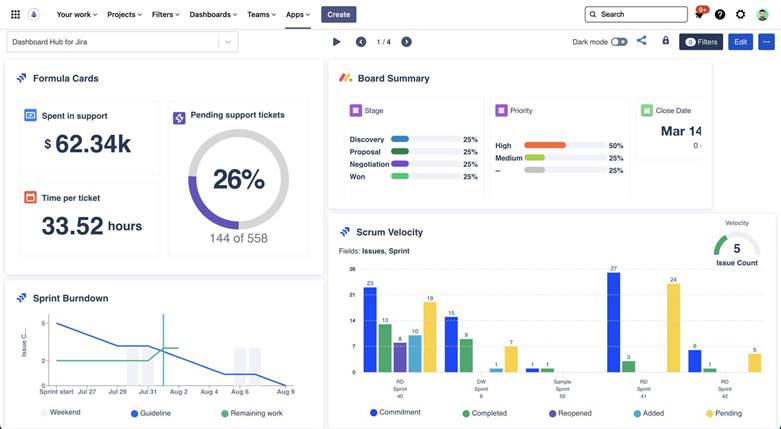Open the Your work menu
The width and height of the screenshot is (781, 429).
(77, 14)
